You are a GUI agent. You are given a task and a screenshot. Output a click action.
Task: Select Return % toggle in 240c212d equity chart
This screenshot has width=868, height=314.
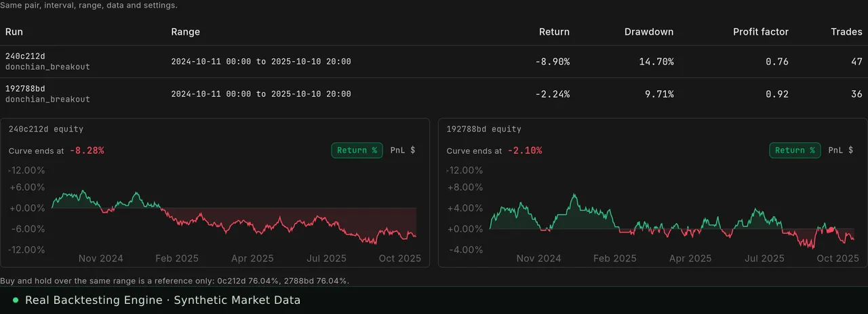(x=357, y=151)
